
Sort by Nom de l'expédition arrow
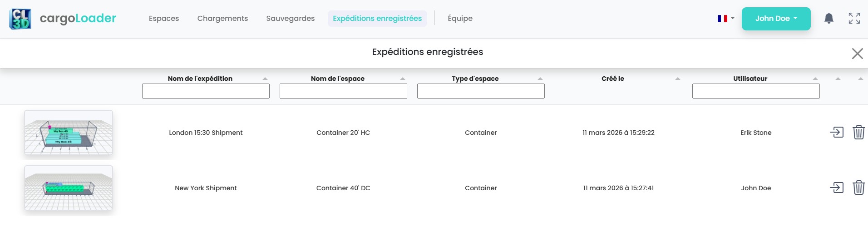click(265, 79)
